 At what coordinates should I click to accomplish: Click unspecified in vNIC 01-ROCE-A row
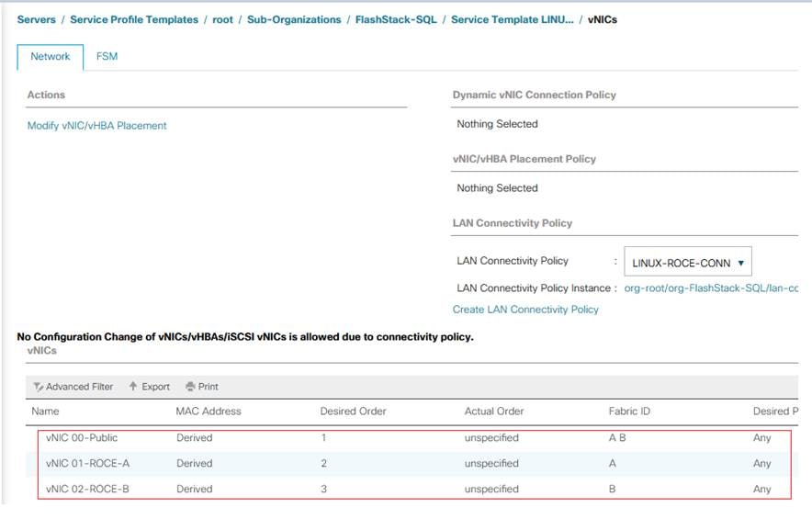pyautogui.click(x=491, y=464)
